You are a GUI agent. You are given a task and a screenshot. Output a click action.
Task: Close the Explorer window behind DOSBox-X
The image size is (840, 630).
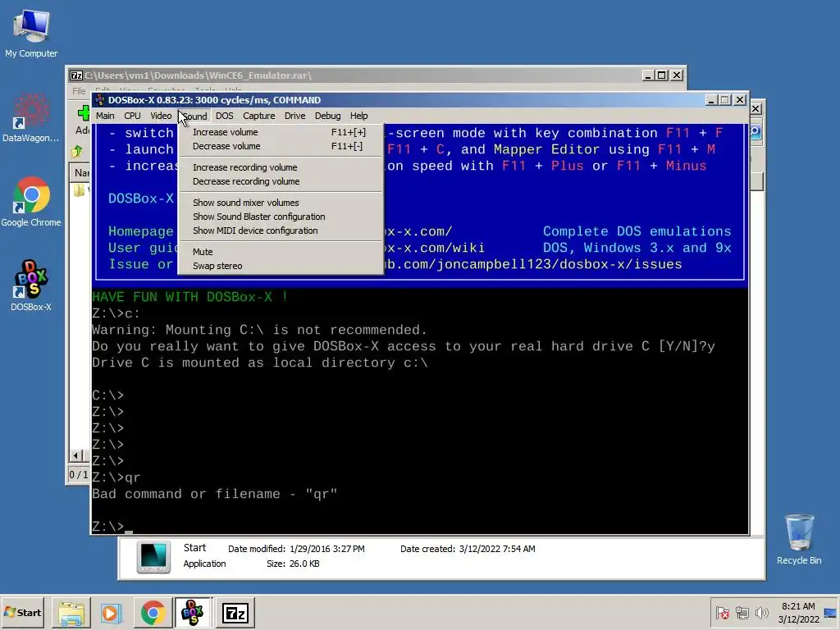click(x=756, y=109)
